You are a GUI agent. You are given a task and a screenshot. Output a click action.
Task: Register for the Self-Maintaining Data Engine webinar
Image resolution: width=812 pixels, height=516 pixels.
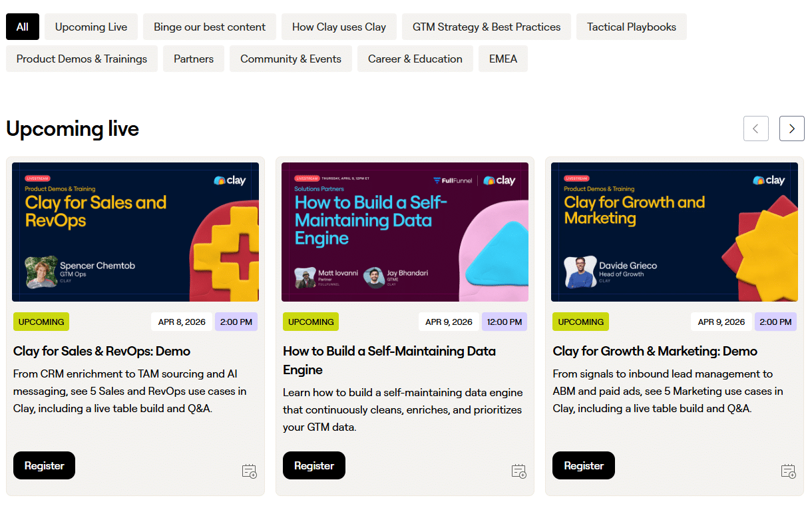[313, 465]
